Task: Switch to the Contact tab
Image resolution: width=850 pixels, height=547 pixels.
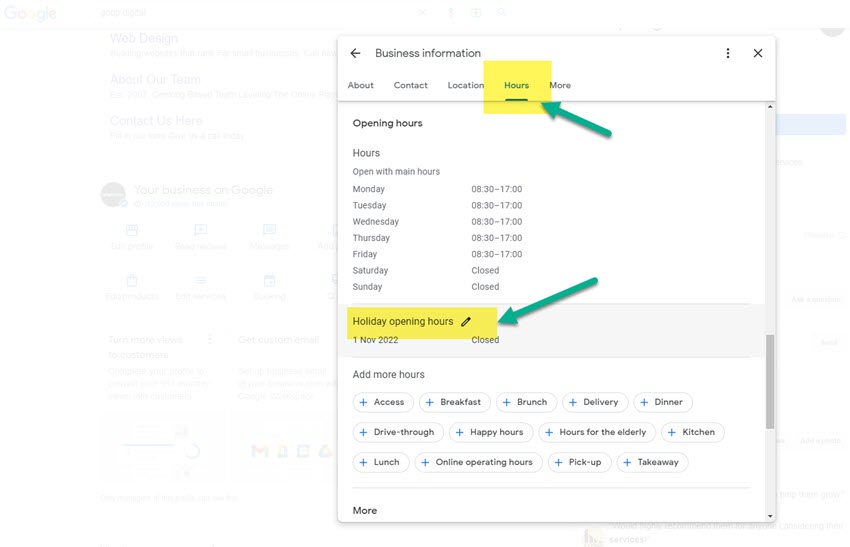Action: 411,86
